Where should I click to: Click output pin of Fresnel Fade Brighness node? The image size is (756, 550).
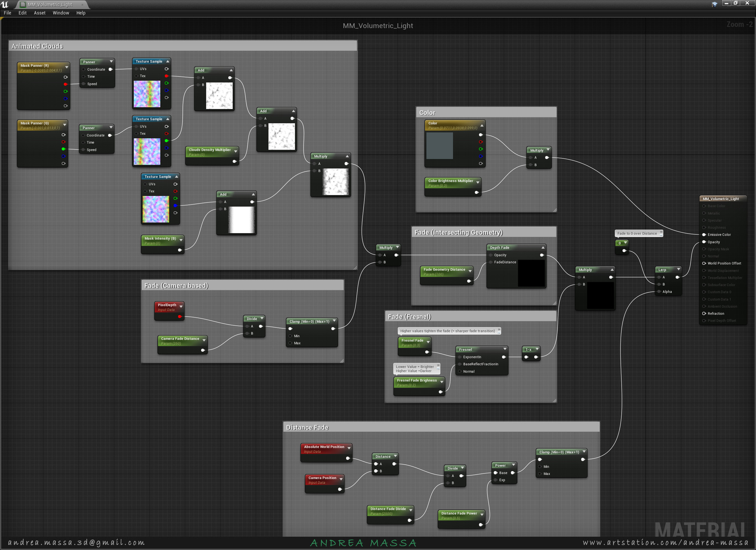tap(440, 392)
